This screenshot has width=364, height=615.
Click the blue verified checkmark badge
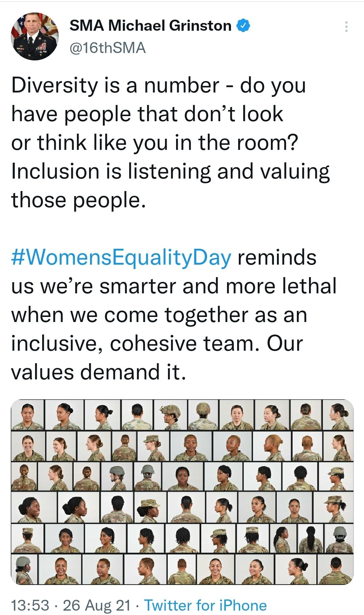[244, 26]
